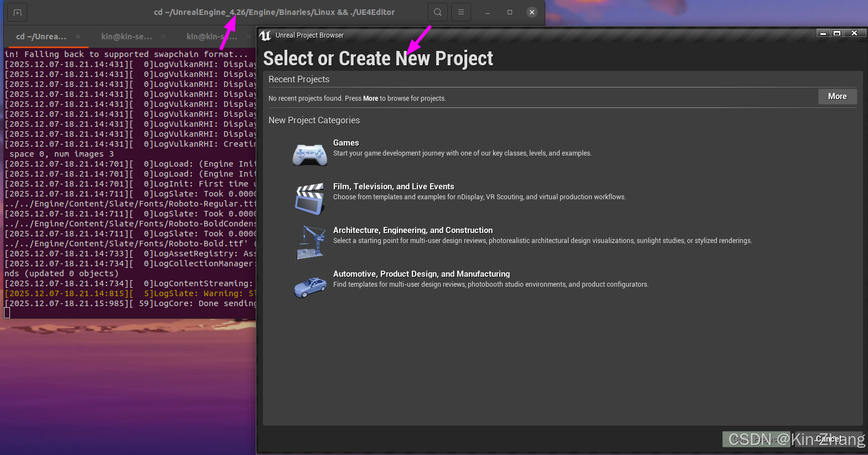Click the description mentioning sunlight studies
Viewport: 868px width, 455px height.
[x=542, y=241]
